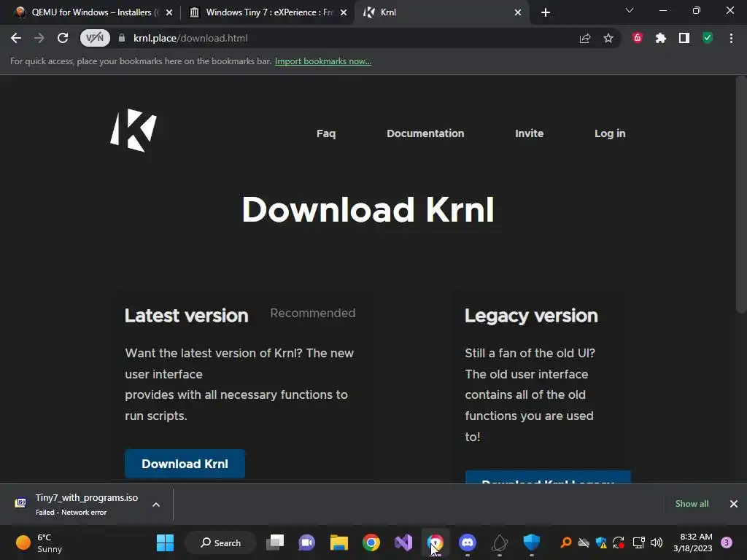
Task: Open Discord from taskbar
Action: tap(468, 542)
